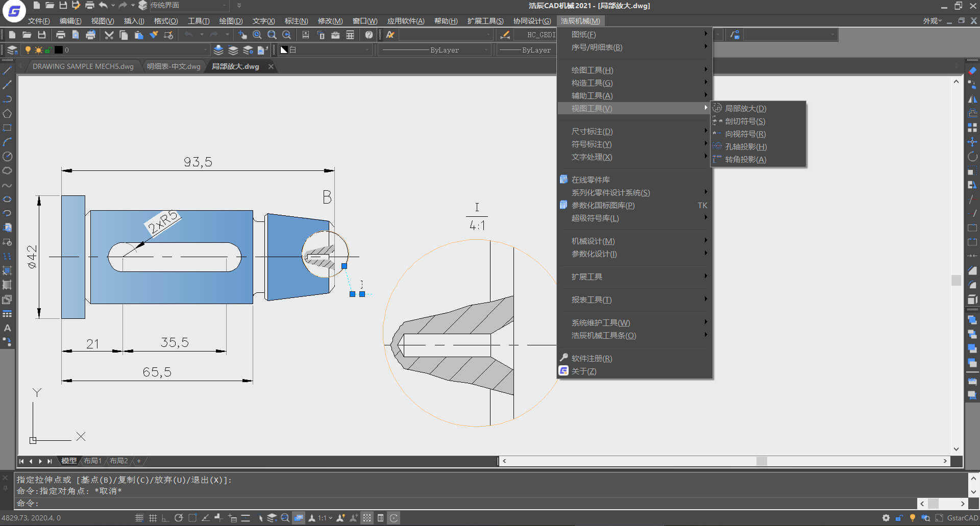Click the Help question mark icon
The image size is (980, 526).
369,35
